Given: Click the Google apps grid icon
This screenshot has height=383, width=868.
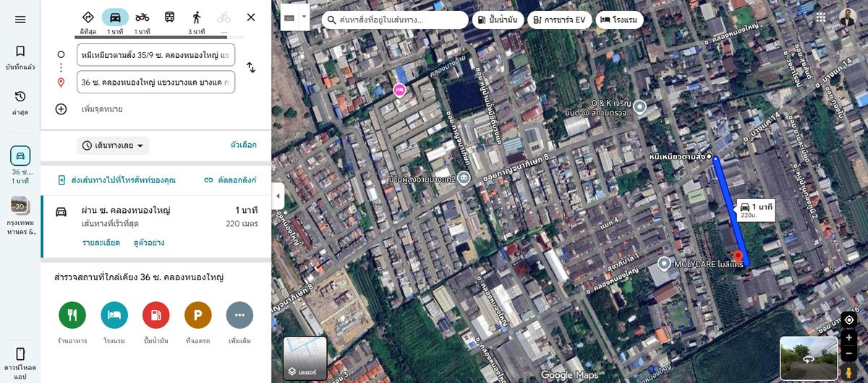Looking at the screenshot, I should 820,18.
